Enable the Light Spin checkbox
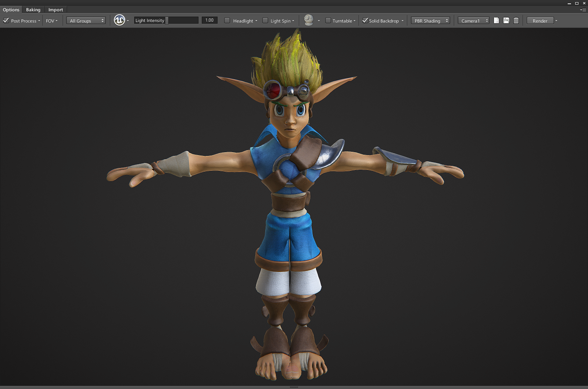Viewport: 588px width, 389px height. (265, 21)
